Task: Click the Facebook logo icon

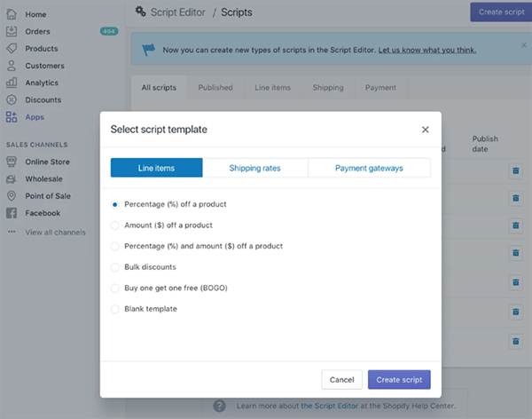Action: click(12, 213)
